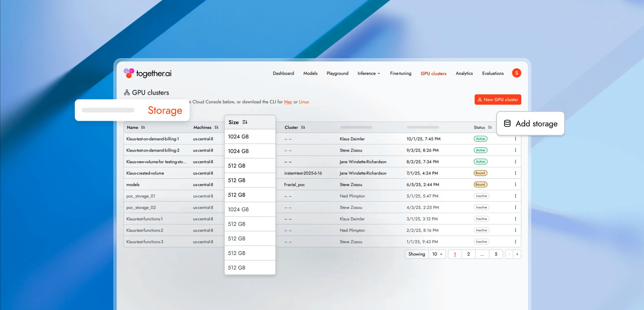
Task: Click the Klaus-created-volume name
Action: coord(145,173)
